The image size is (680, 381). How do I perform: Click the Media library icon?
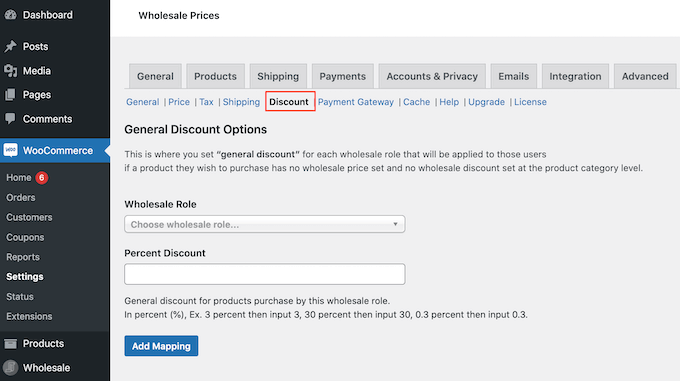coord(10,71)
